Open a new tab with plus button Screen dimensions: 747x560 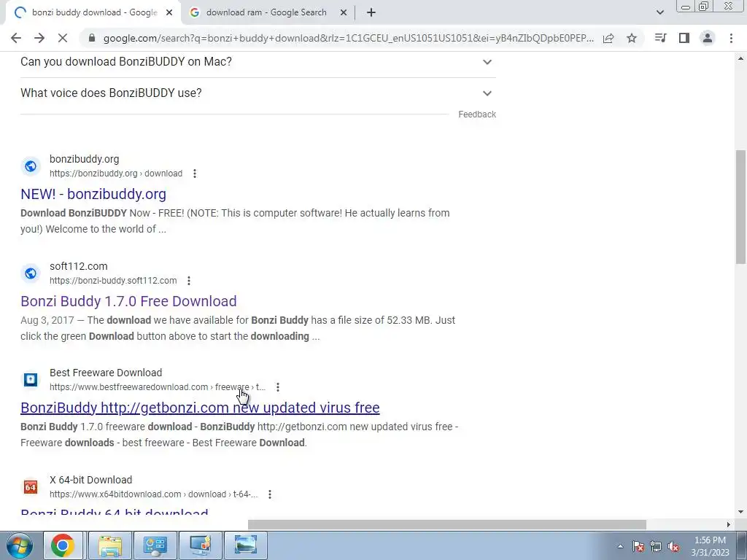371,13
